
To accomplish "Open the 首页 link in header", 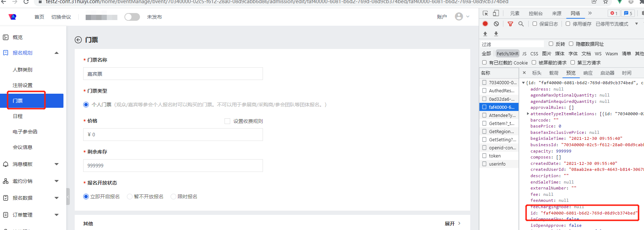I will 39,17.
